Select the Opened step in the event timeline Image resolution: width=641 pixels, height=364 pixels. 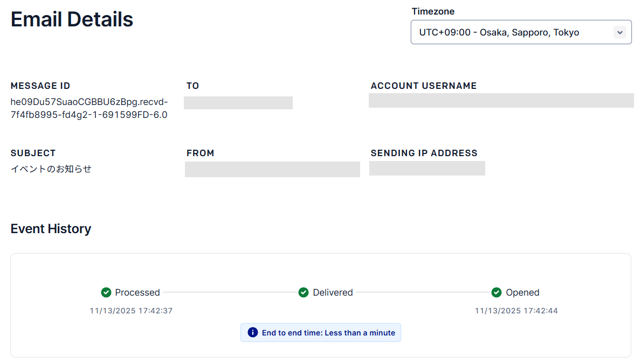coord(515,292)
